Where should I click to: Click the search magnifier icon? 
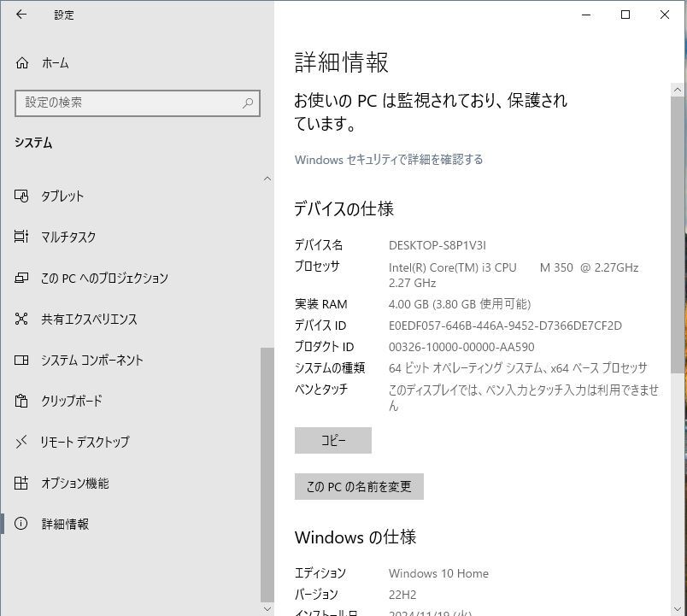[x=248, y=103]
